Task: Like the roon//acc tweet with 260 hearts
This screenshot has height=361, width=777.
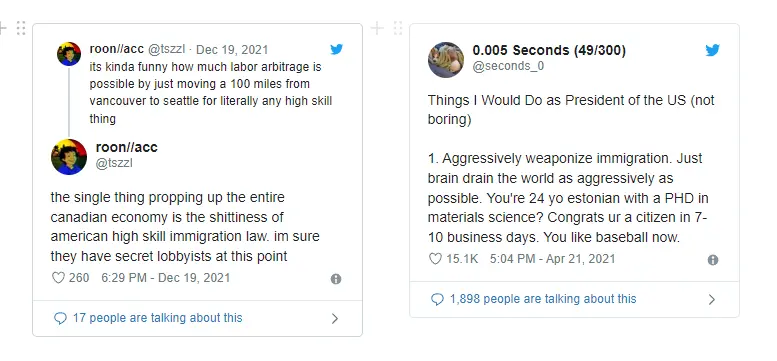Action: (x=58, y=278)
